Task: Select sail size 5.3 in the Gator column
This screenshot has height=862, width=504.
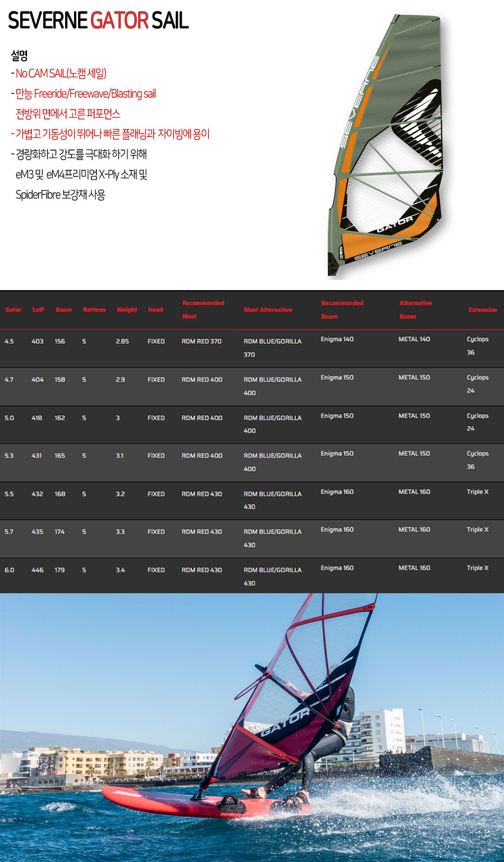Action: pos(9,456)
